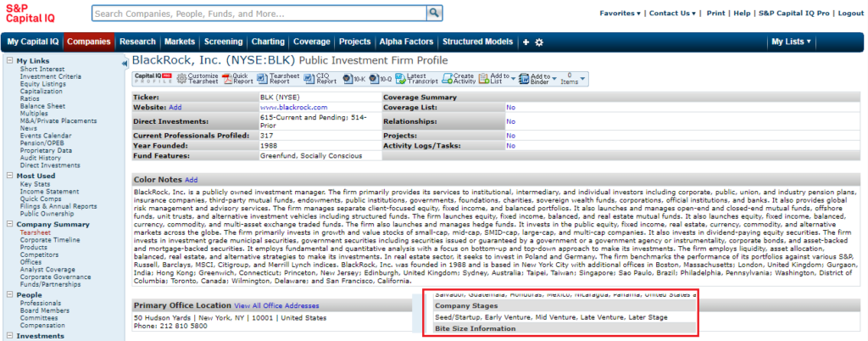Open the Tearsheet Report Word document
The image size is (868, 341).
[x=262, y=79]
